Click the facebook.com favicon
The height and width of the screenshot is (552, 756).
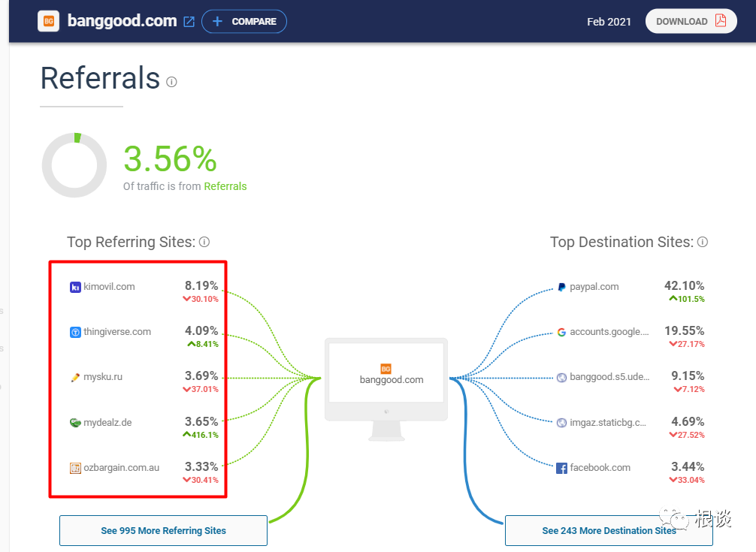pyautogui.click(x=561, y=468)
